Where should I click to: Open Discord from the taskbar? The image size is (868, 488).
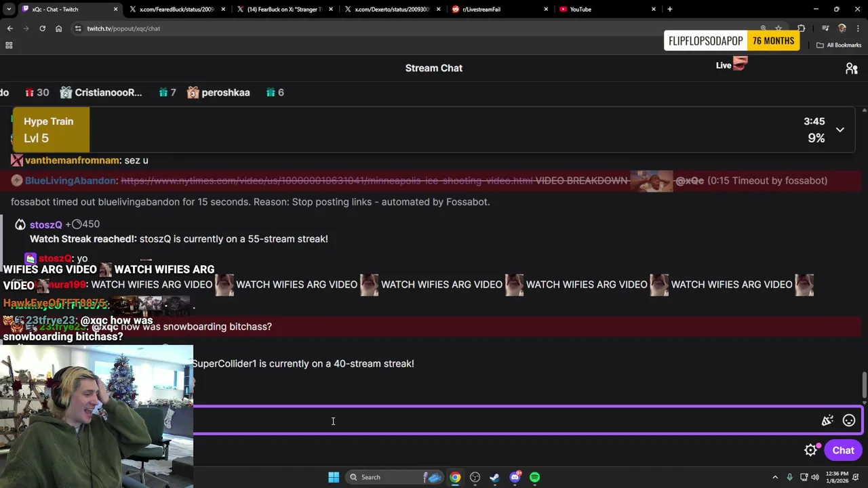[515, 477]
